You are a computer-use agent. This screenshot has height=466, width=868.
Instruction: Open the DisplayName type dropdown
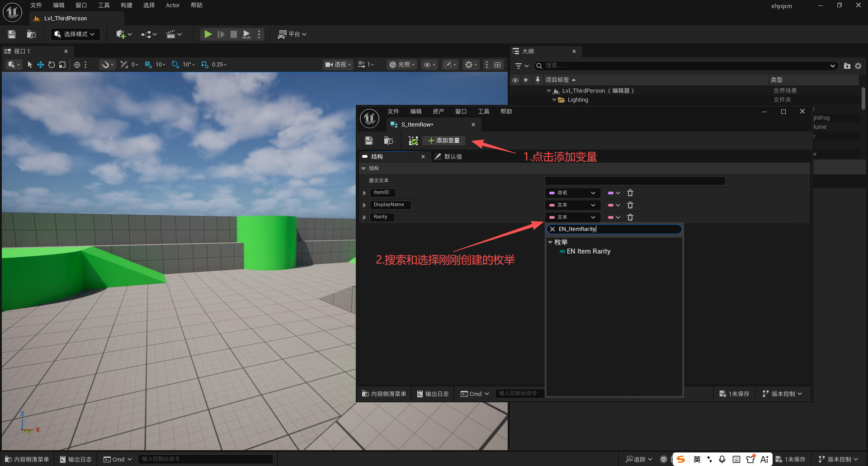coord(573,205)
